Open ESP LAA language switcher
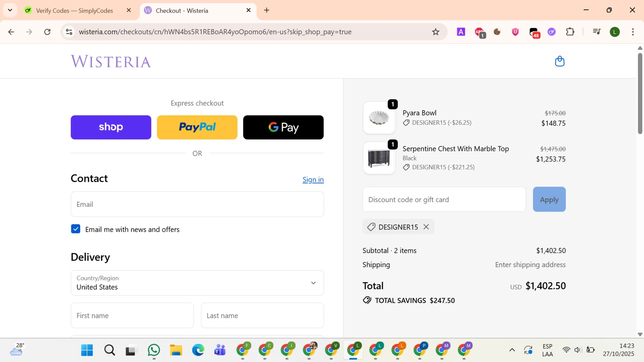Viewport: 644px width, 362px height. [547, 350]
